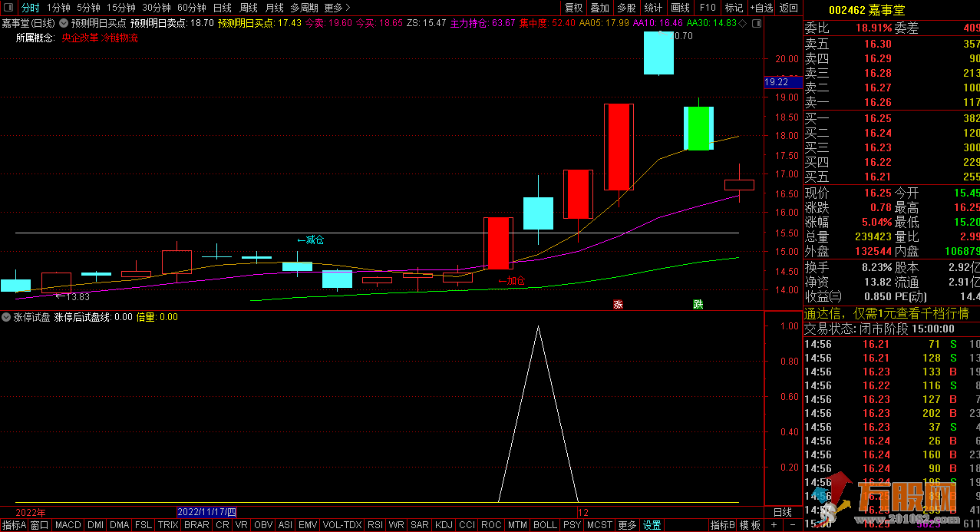Apply the BRAR indicator
Viewport: 980px width, 532px height.
point(196,525)
